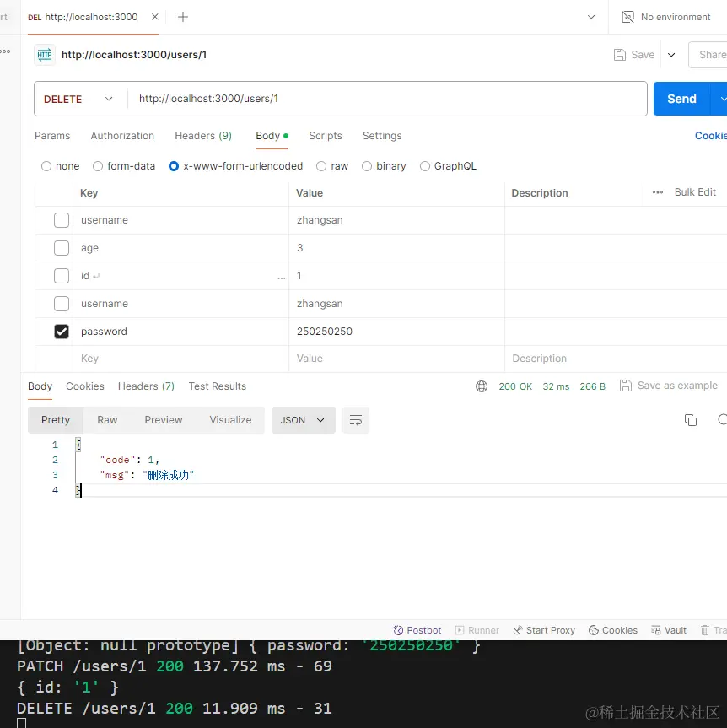Enable the first username row checkbox
The width and height of the screenshot is (727, 728).
(x=62, y=220)
